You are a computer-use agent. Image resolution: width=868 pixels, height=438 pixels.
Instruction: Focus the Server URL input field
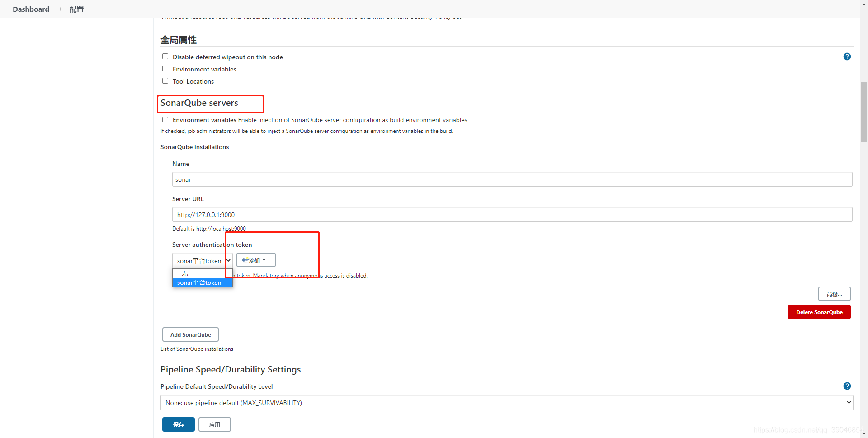512,215
